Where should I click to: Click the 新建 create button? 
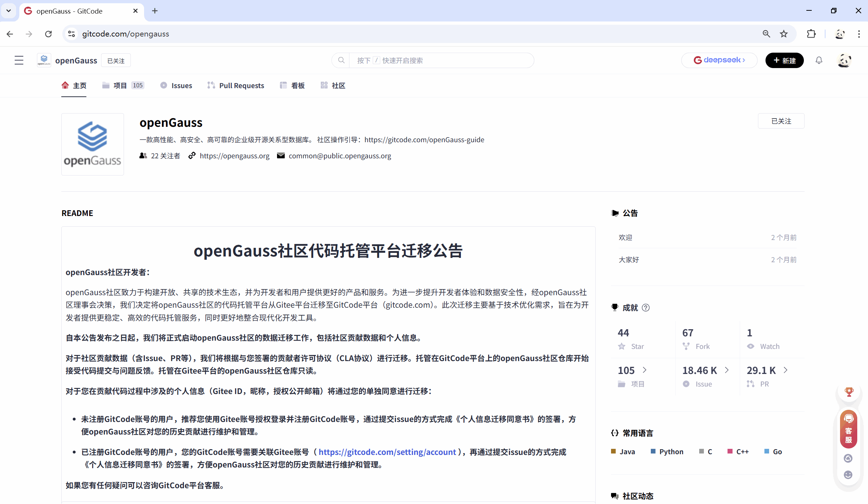[784, 60]
